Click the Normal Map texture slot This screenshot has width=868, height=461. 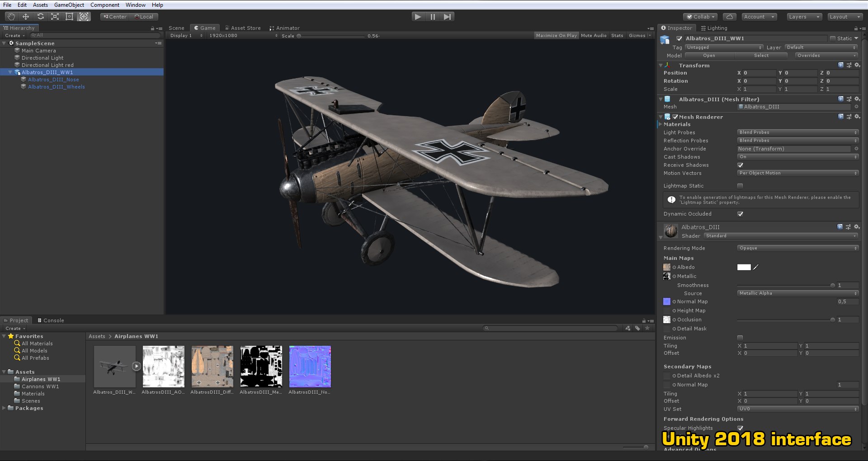(667, 301)
